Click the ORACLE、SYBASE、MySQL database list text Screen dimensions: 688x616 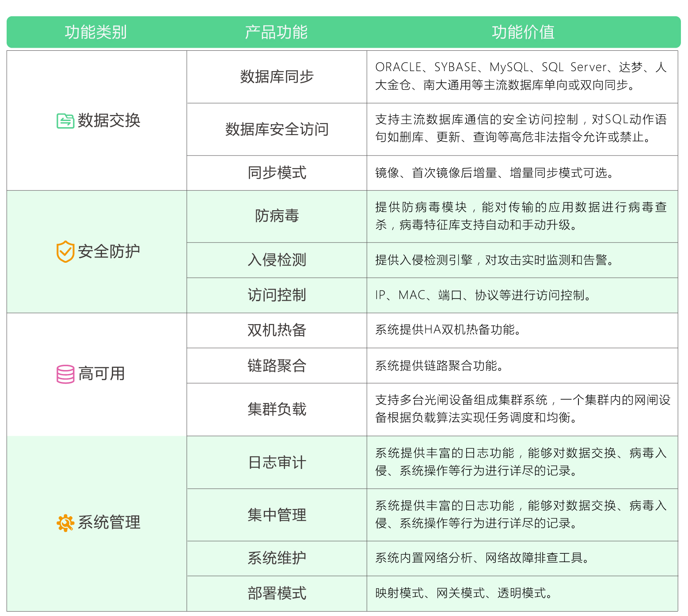[x=521, y=76]
